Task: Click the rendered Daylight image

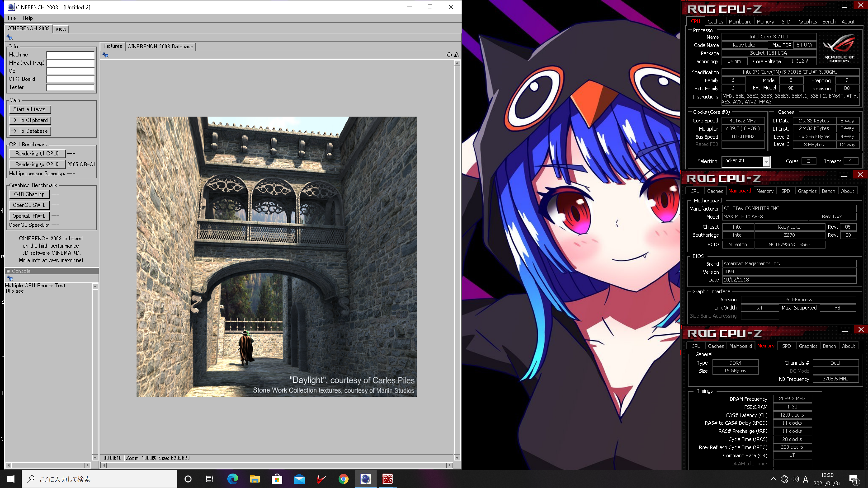Action: (x=276, y=256)
